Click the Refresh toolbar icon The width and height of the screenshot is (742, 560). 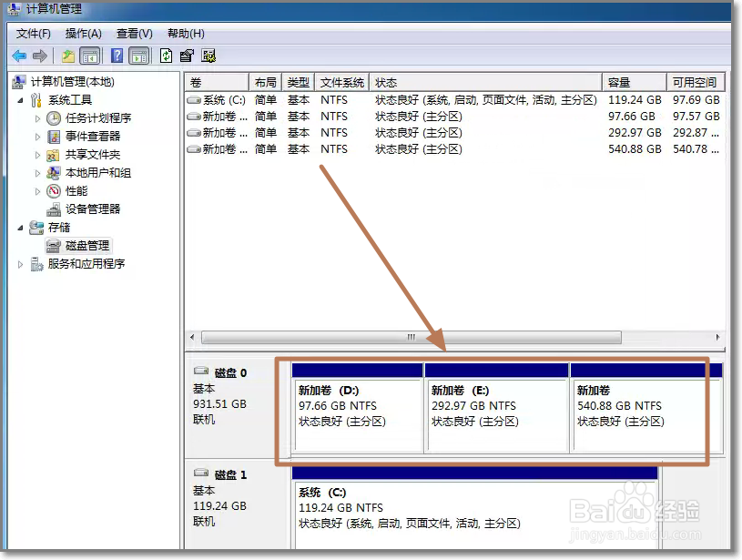[x=166, y=56]
